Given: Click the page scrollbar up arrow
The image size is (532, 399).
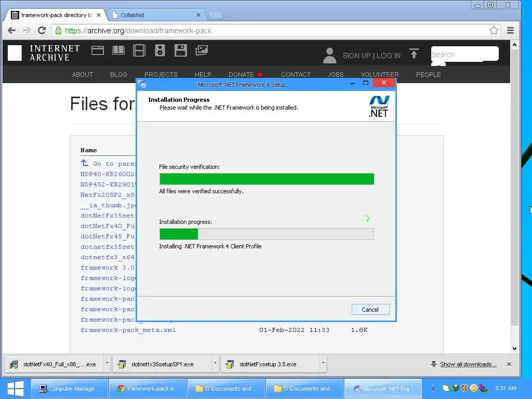Looking at the screenshot, I should pos(514,45).
